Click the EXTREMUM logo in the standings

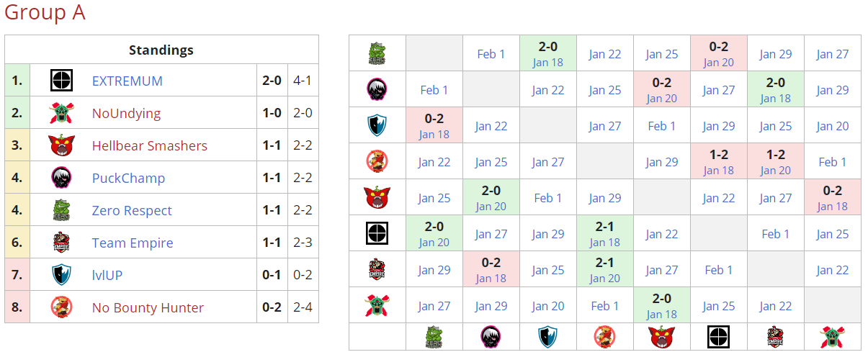pyautogui.click(x=61, y=81)
